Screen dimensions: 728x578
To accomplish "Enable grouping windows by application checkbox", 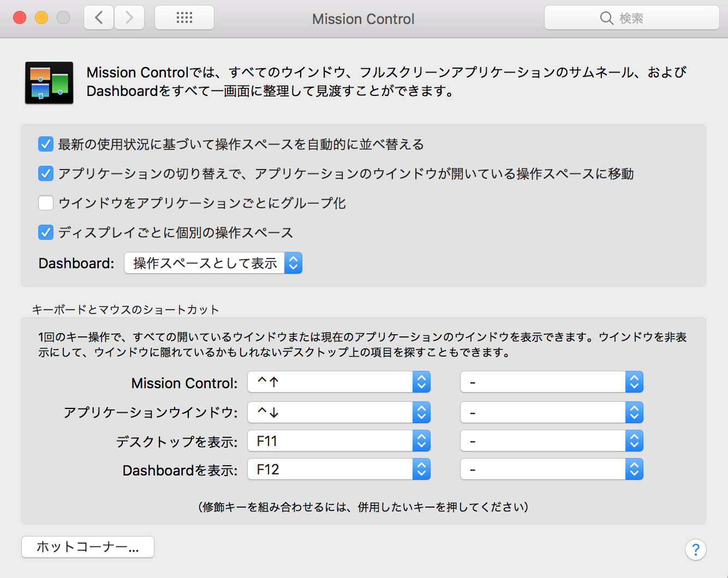I will click(46, 203).
